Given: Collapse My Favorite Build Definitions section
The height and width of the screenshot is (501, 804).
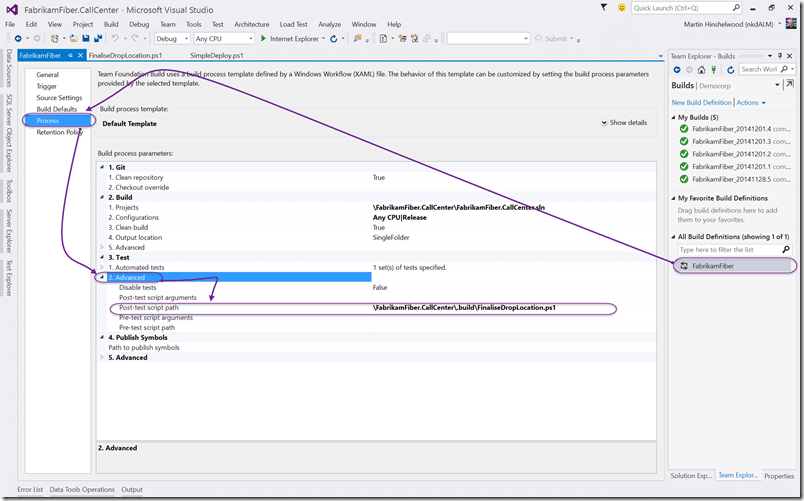Looking at the screenshot, I should coord(673,198).
